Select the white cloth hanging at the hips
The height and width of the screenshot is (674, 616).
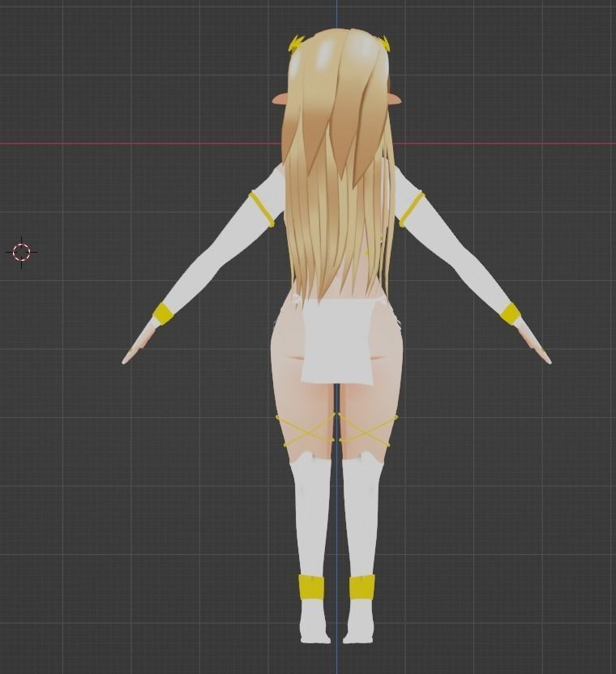(x=337, y=341)
